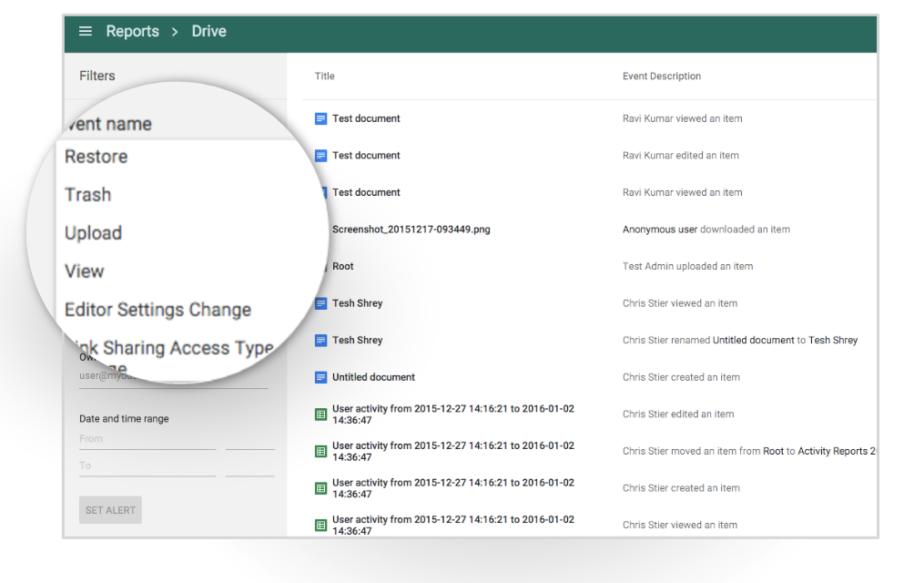This screenshot has width=924, height=583.
Task: Select Restore from the event name list
Action: [x=96, y=157]
